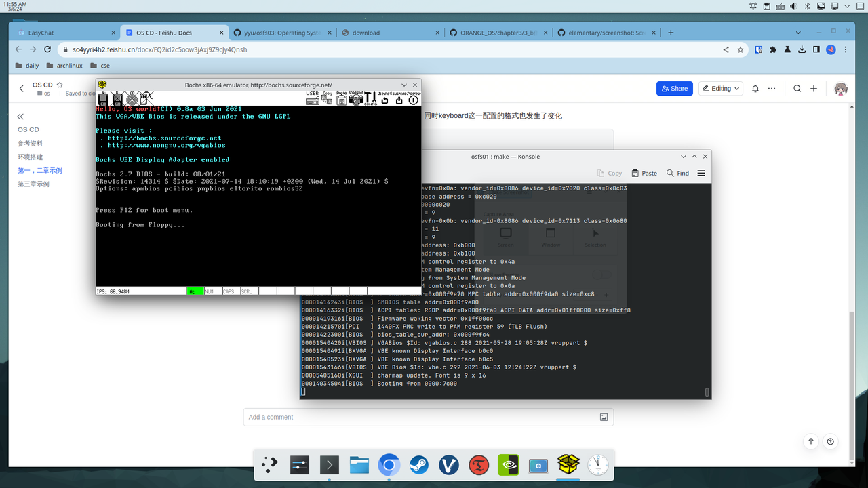The width and height of the screenshot is (868, 488).
Task: Open the Bochs CONFIG wrench icon
Action: coord(371,100)
